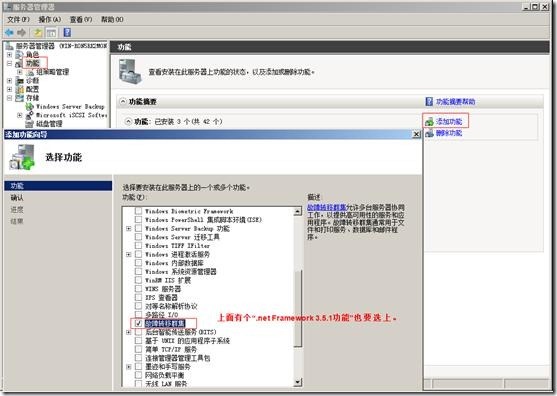This screenshot has height=396, width=557.
Task: Check the 简单 TCP/IP 服务 box
Action: 138,349
